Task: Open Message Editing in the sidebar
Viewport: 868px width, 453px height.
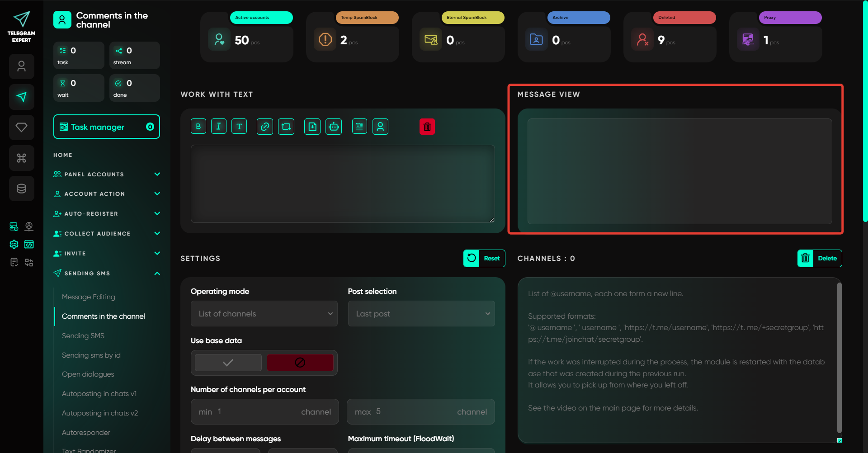Action: point(89,297)
